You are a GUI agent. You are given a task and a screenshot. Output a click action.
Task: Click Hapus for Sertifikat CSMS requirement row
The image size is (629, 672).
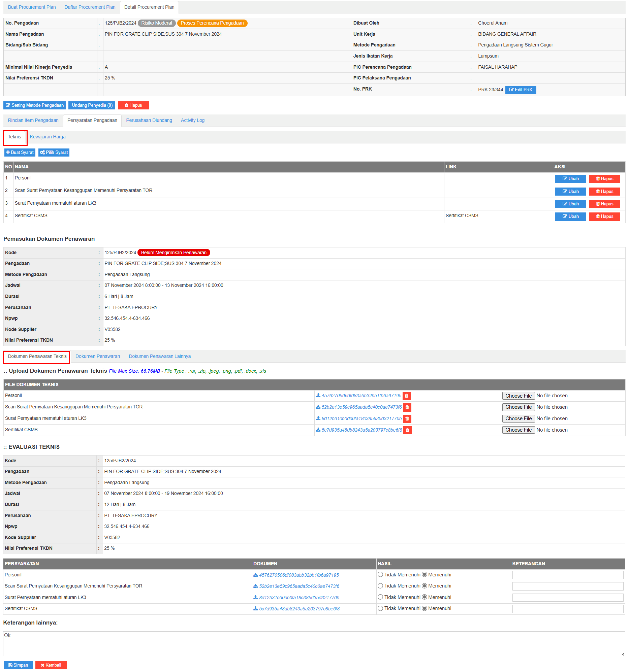(x=604, y=216)
